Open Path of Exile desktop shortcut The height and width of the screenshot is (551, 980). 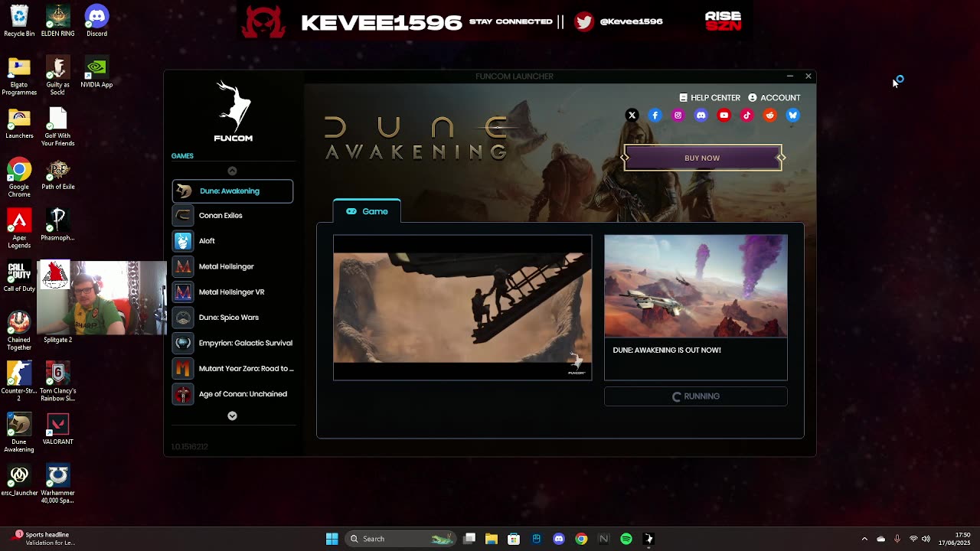pos(57,174)
